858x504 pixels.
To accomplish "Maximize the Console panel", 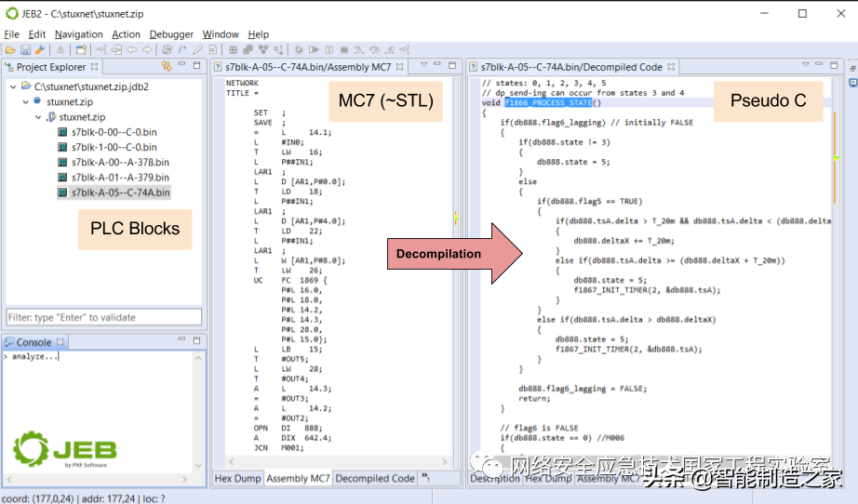I will [196, 342].
